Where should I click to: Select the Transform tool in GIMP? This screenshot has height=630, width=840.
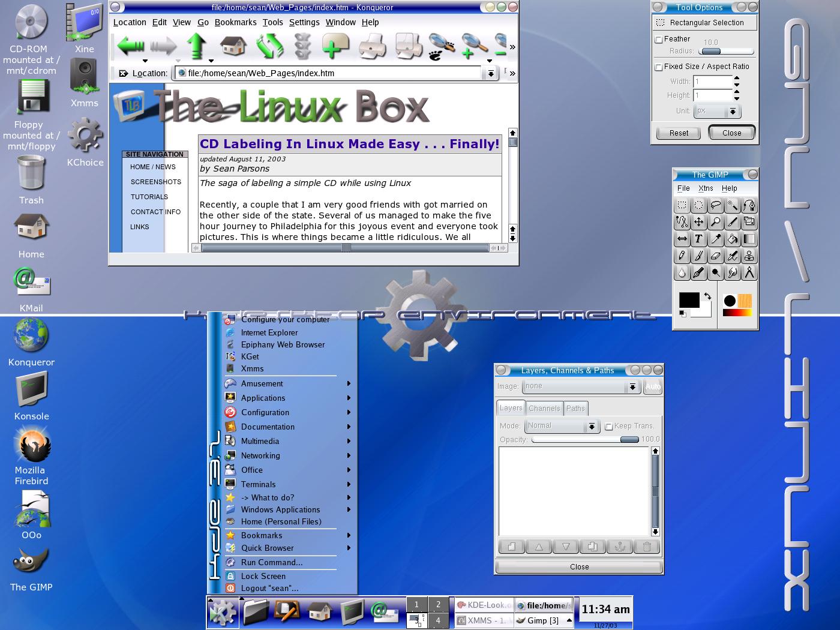pyautogui.click(x=749, y=222)
